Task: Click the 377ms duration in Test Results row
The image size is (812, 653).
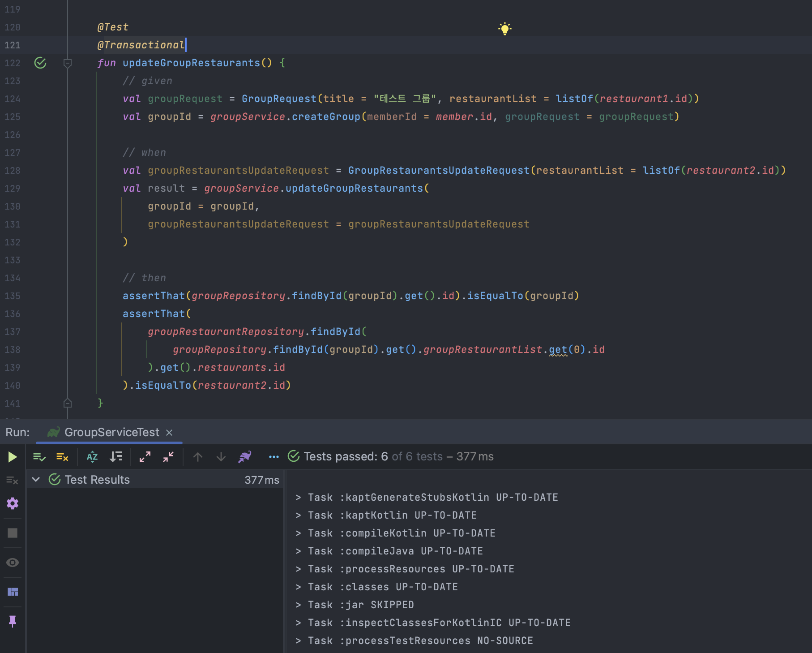Action: tap(262, 480)
